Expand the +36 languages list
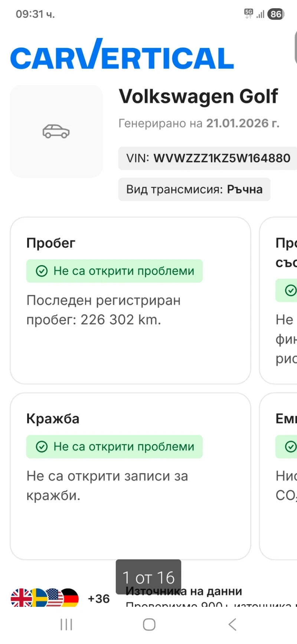The width and height of the screenshot is (297, 644). point(98,597)
